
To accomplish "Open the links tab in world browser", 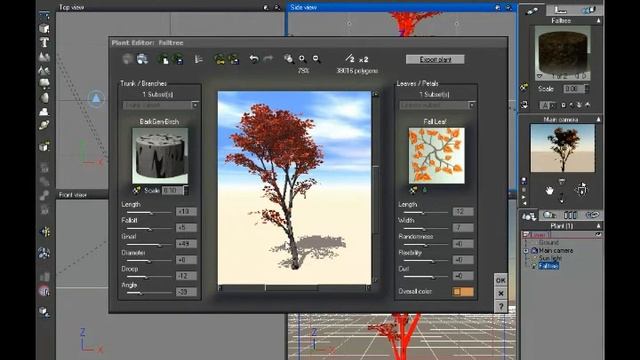I will 592,215.
